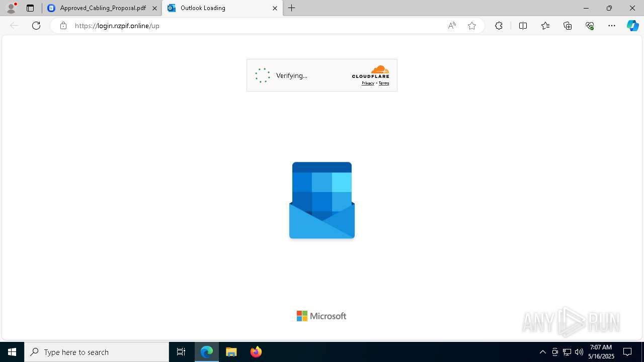Image resolution: width=644 pixels, height=362 pixels.
Task: Open Task View
Action: coord(181,352)
